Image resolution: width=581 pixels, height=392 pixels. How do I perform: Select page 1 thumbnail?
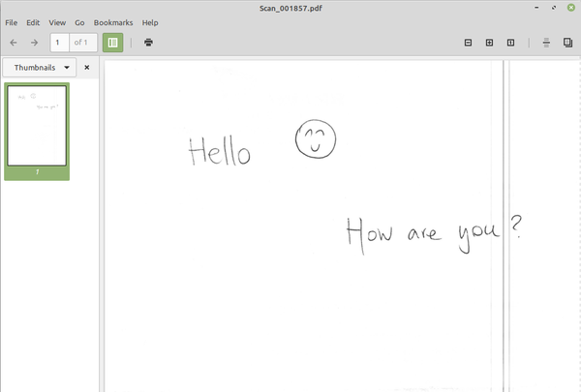[37, 131]
